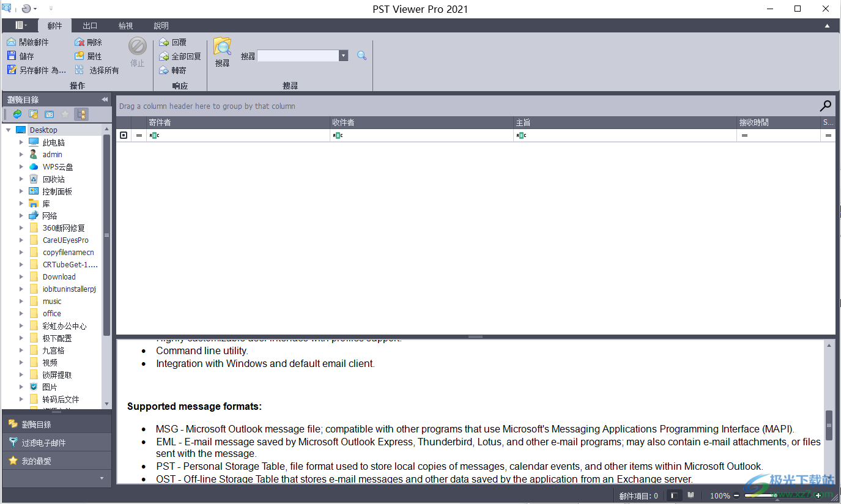Open quick access toolbar customize dropdown
841x504 pixels.
(x=51, y=9)
